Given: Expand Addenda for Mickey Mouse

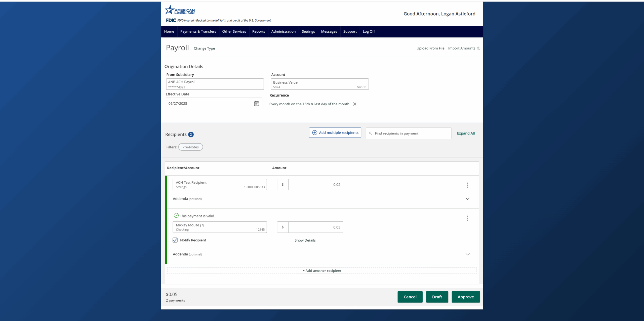Looking at the screenshot, I should pyautogui.click(x=467, y=254).
